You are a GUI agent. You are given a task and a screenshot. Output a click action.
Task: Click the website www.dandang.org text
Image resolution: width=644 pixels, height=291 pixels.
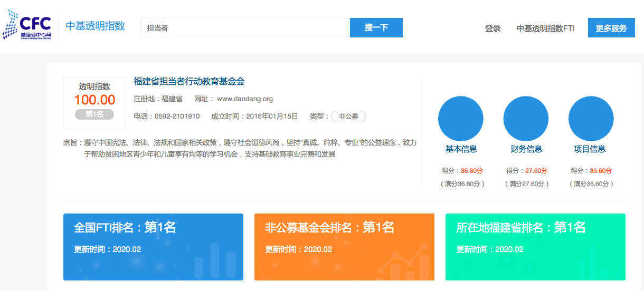pos(245,99)
